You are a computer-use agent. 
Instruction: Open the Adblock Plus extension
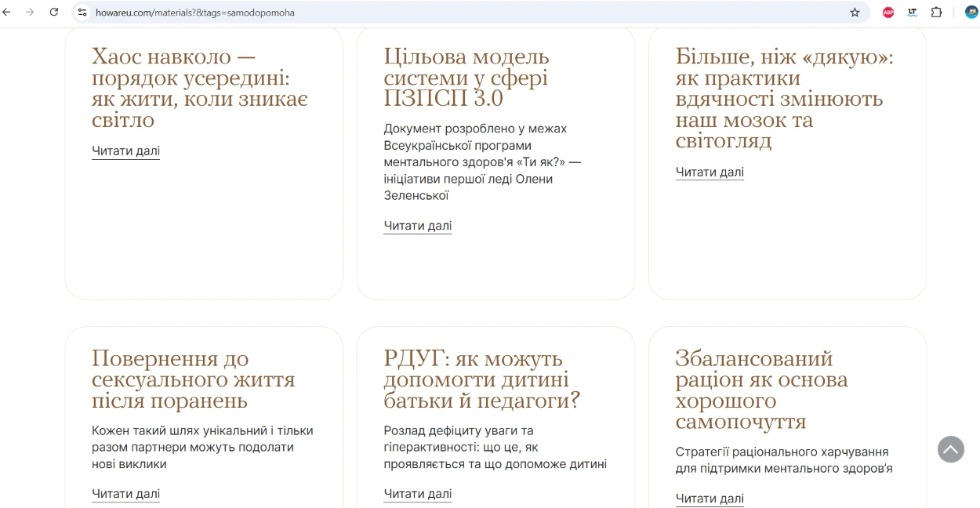[x=888, y=13]
